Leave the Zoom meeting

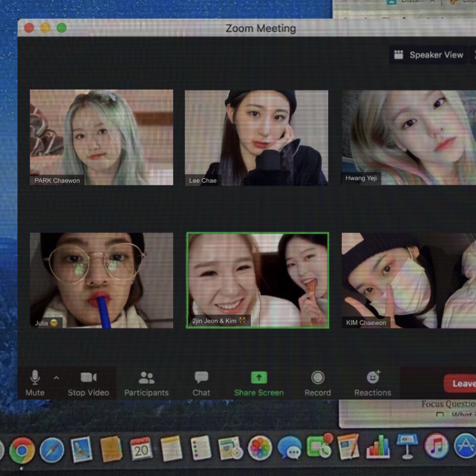[460, 384]
